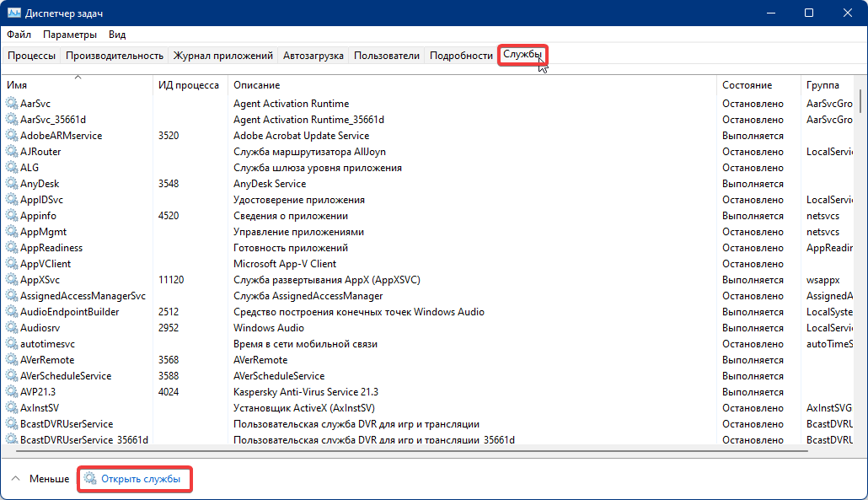Screen dimensions: 868x500
Task: Click process ID 3568
Action: 169,360
